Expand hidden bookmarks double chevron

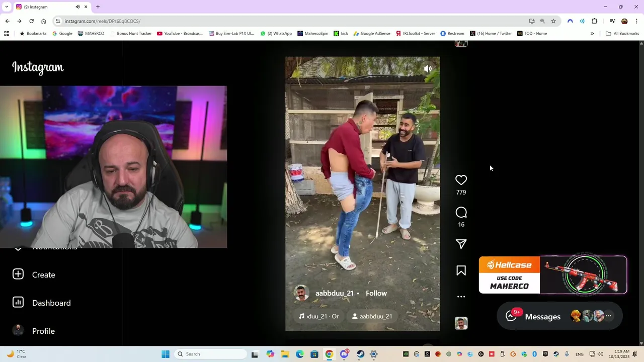(x=592, y=34)
